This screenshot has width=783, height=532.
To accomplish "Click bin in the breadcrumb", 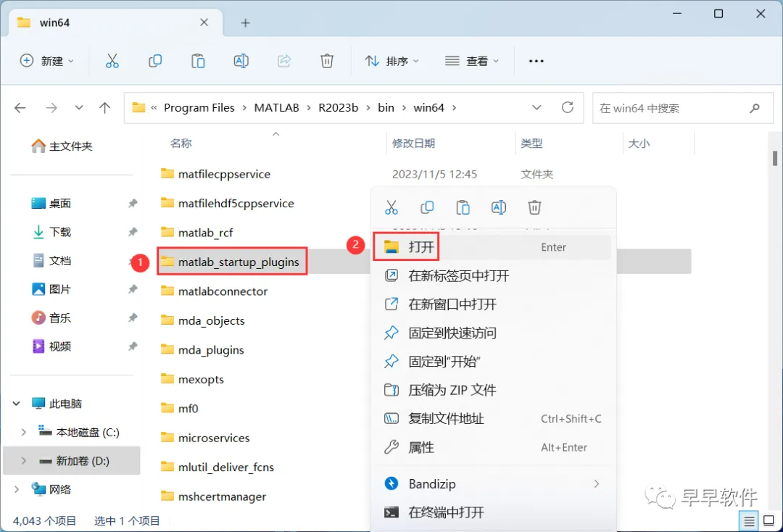I will 386,108.
